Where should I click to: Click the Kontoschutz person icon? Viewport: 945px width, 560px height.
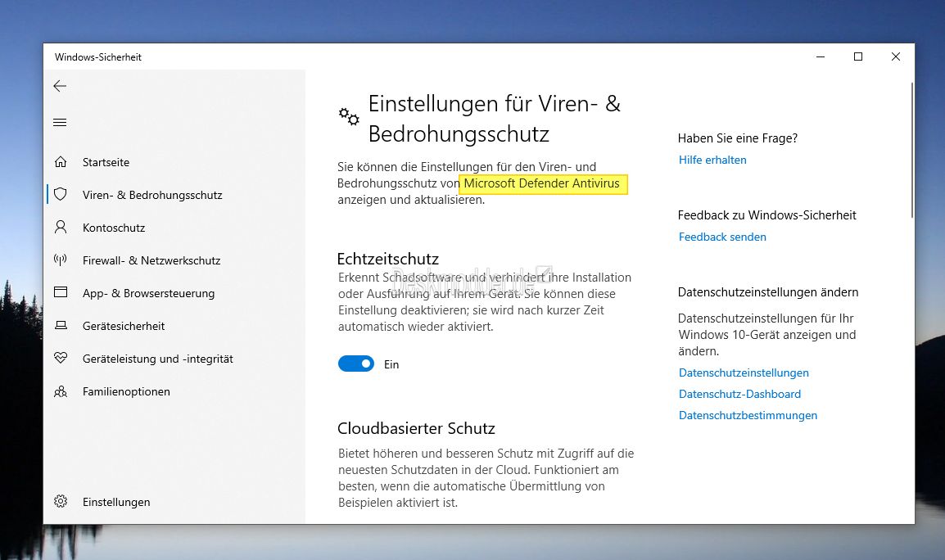tap(61, 228)
